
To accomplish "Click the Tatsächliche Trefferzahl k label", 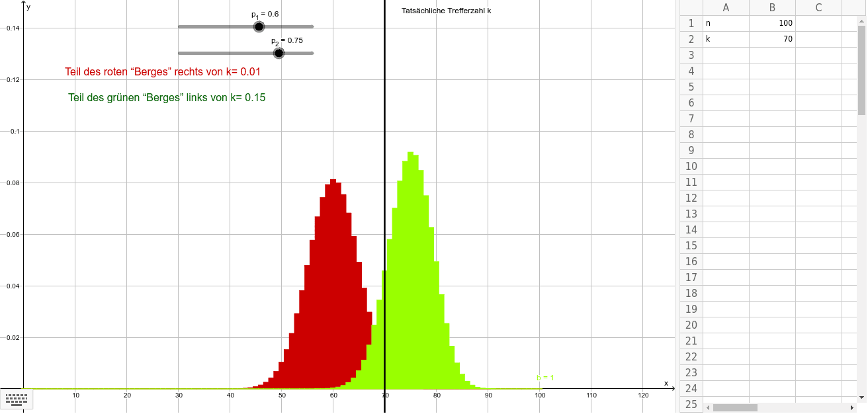I will [447, 11].
